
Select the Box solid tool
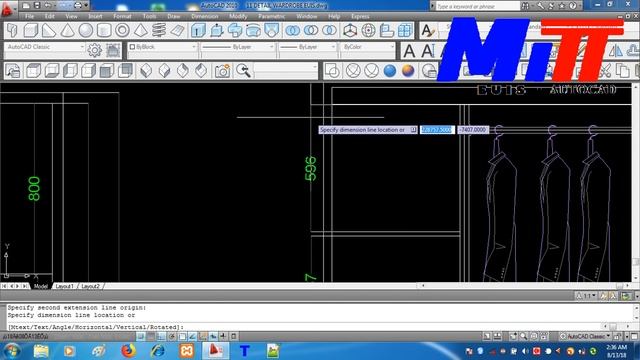click(x=31, y=31)
